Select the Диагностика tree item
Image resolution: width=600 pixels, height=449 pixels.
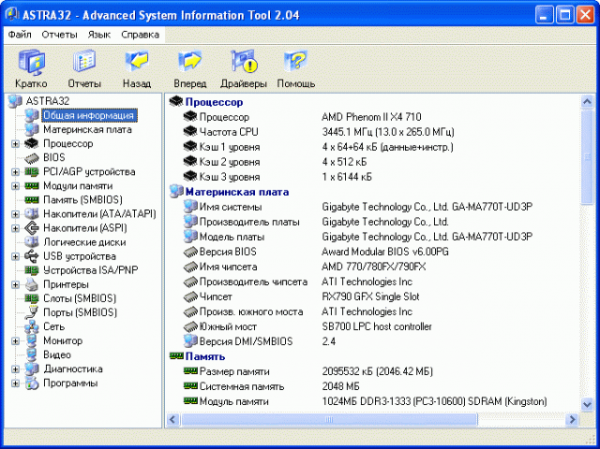tap(73, 369)
